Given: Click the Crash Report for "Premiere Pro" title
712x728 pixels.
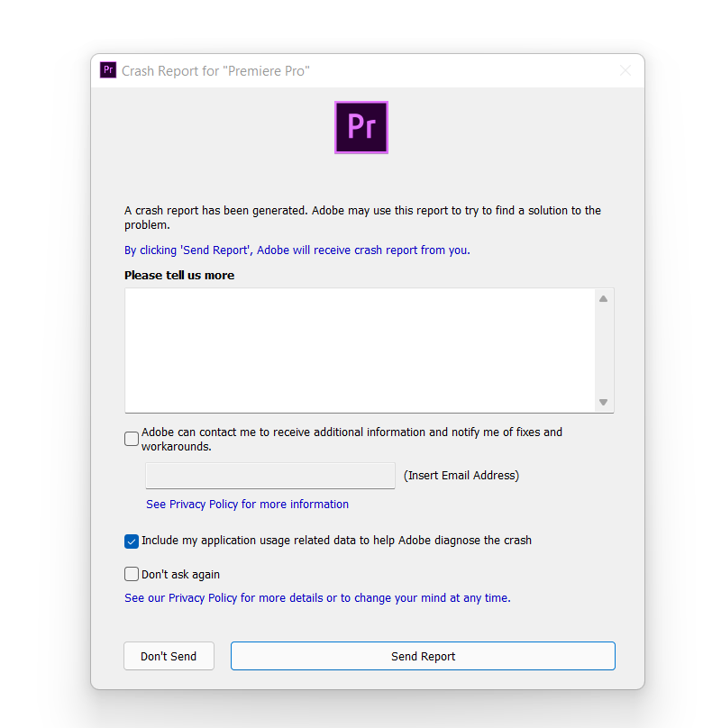Looking at the screenshot, I should pyautogui.click(x=215, y=70).
